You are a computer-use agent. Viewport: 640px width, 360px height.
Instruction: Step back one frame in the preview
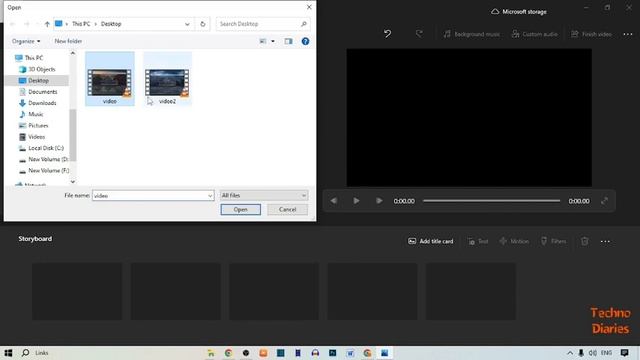(x=333, y=201)
